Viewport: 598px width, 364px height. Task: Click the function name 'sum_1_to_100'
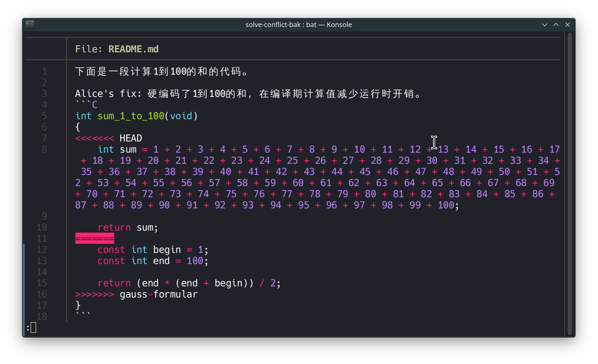(x=130, y=116)
